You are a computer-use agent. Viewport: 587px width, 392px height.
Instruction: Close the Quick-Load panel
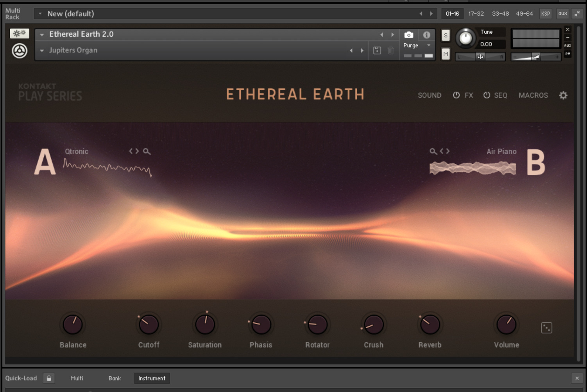(x=577, y=378)
